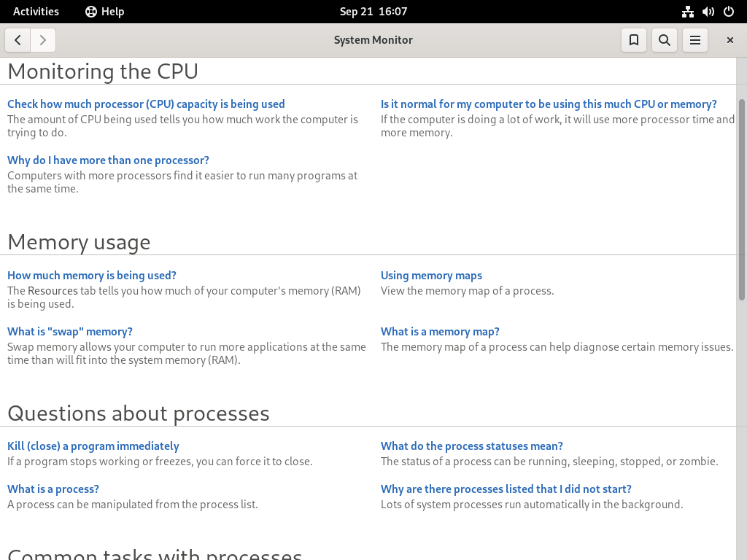Close the System Monitor help window
The height and width of the screenshot is (560, 747).
[729, 40]
